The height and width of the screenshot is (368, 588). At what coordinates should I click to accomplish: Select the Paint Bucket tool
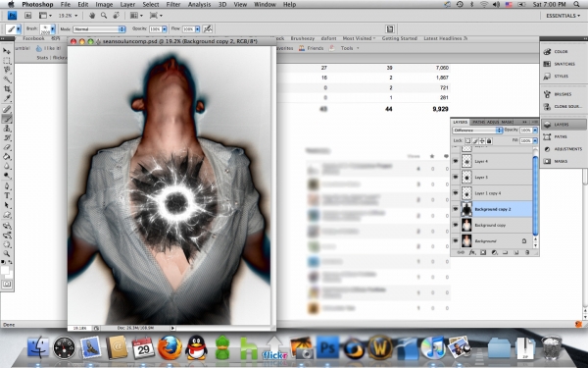coord(7,157)
